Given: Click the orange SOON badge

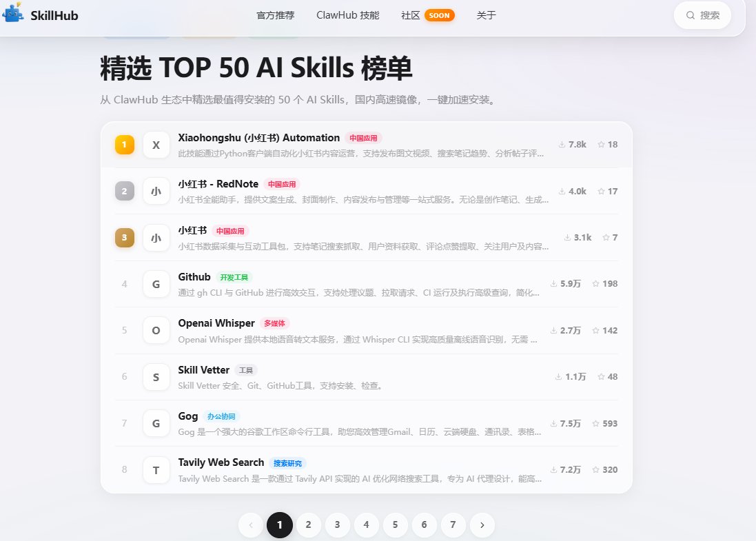Looking at the screenshot, I should pyautogui.click(x=439, y=15).
